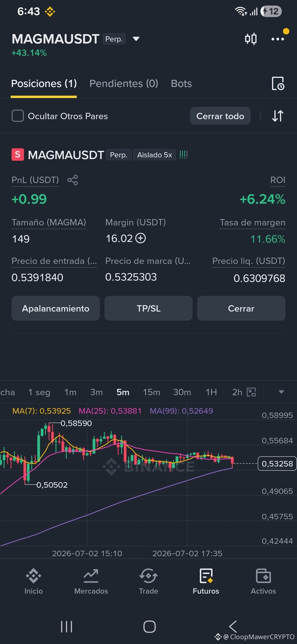Tap the chart high marker 0,58590

click(76, 423)
